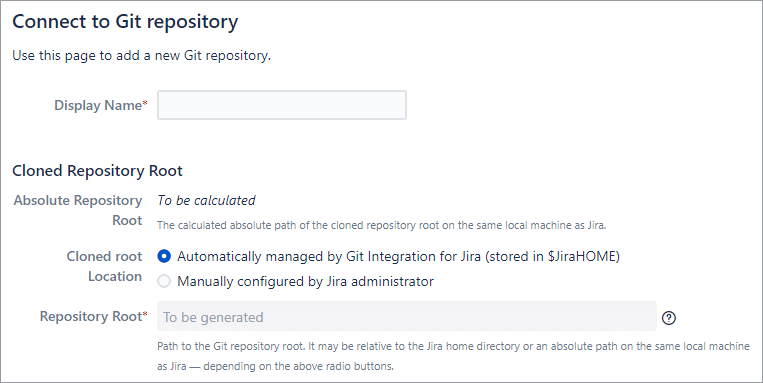Viewport: 763px width, 383px height.
Task: Click the '(stored in $JiraHOME)' text
Action: coord(552,256)
